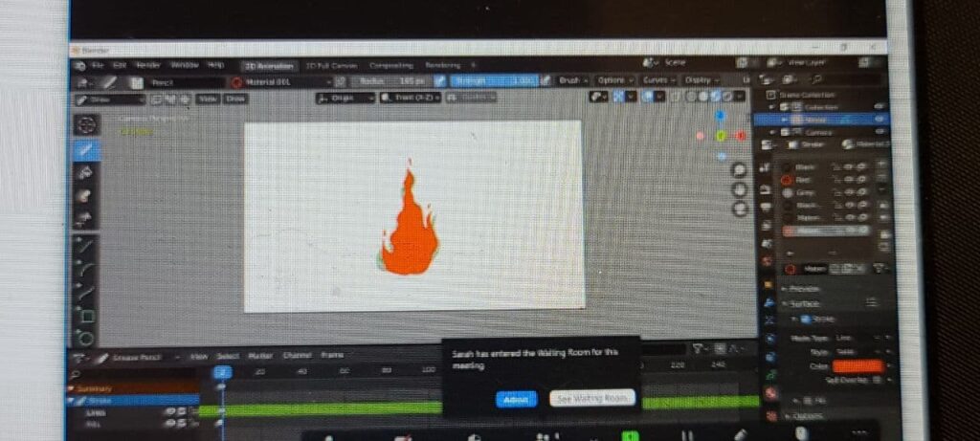The image size is (980, 441).
Task: Select the Cursor tool at toolbar top
Action: [86, 124]
